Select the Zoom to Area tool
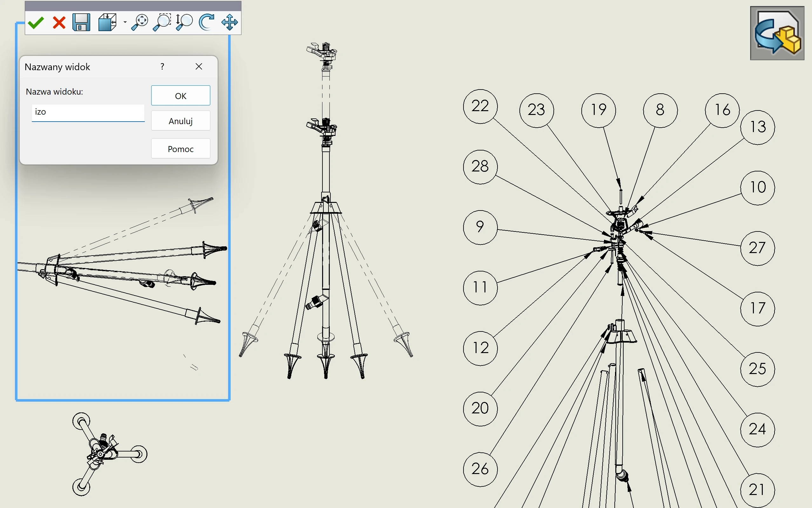The image size is (812, 508). click(x=162, y=23)
